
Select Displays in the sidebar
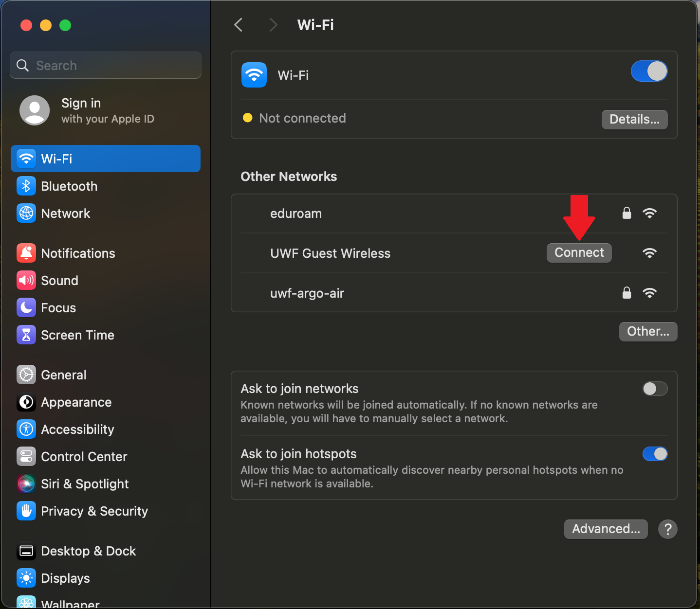tap(106, 578)
